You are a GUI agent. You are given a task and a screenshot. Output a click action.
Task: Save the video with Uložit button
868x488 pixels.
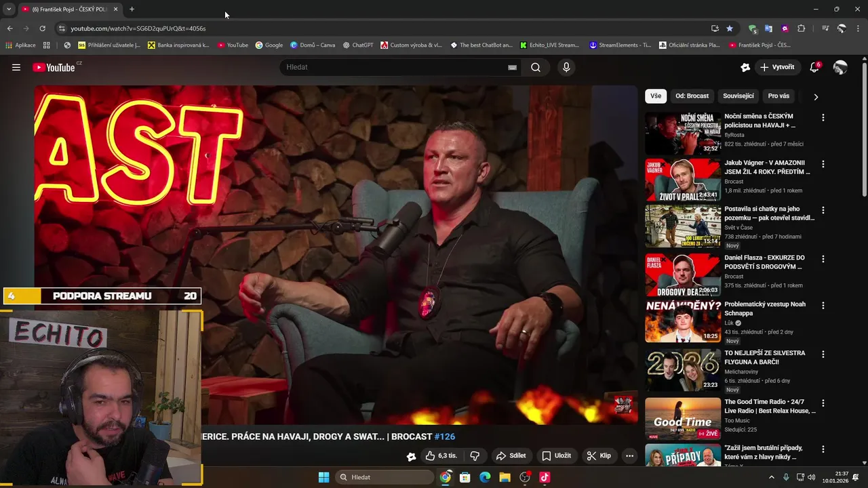556,455
